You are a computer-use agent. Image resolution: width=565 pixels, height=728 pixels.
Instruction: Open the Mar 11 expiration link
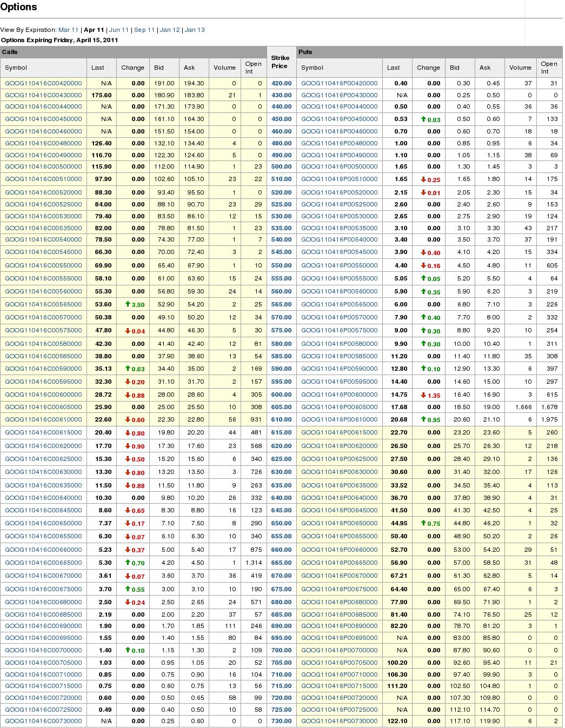pyautogui.click(x=68, y=30)
